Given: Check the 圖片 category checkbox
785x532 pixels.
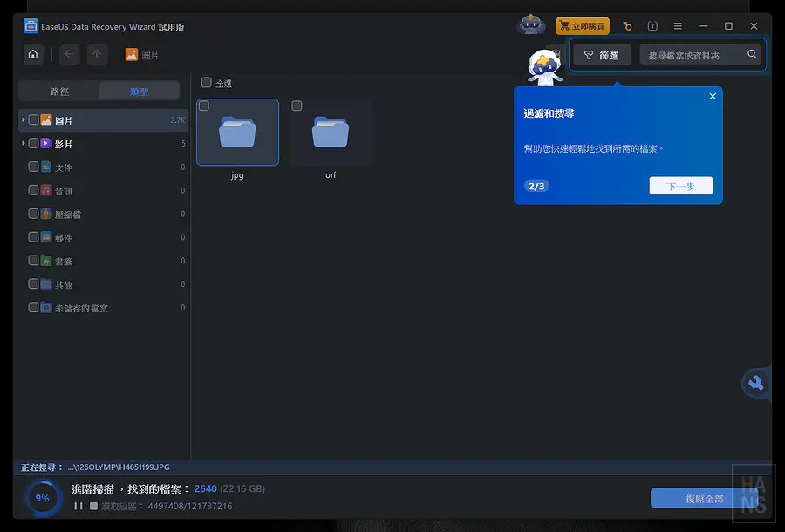Looking at the screenshot, I should [x=33, y=119].
